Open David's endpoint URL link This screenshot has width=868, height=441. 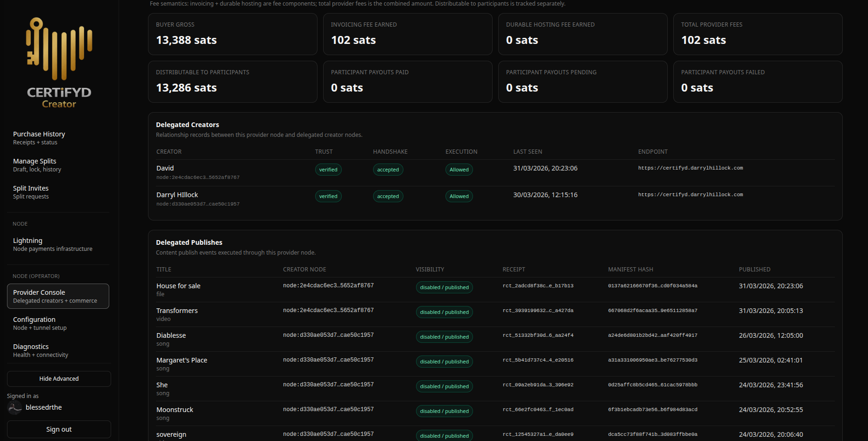[691, 168]
